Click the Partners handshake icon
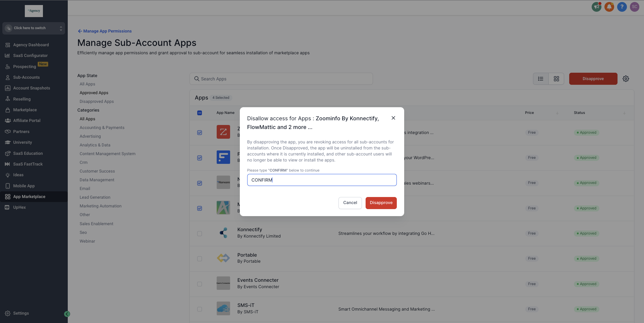 tap(8, 132)
